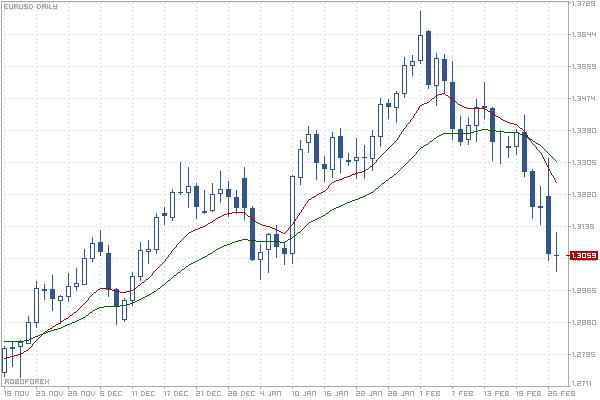Click the 17 DEC date label
The height and width of the screenshot is (400, 600).
pyautogui.click(x=176, y=393)
